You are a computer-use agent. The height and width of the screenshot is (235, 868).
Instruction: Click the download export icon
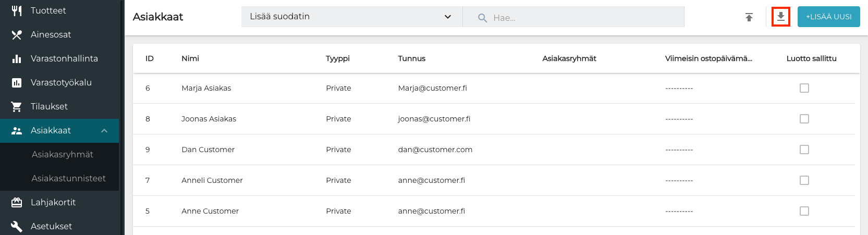pos(780,17)
